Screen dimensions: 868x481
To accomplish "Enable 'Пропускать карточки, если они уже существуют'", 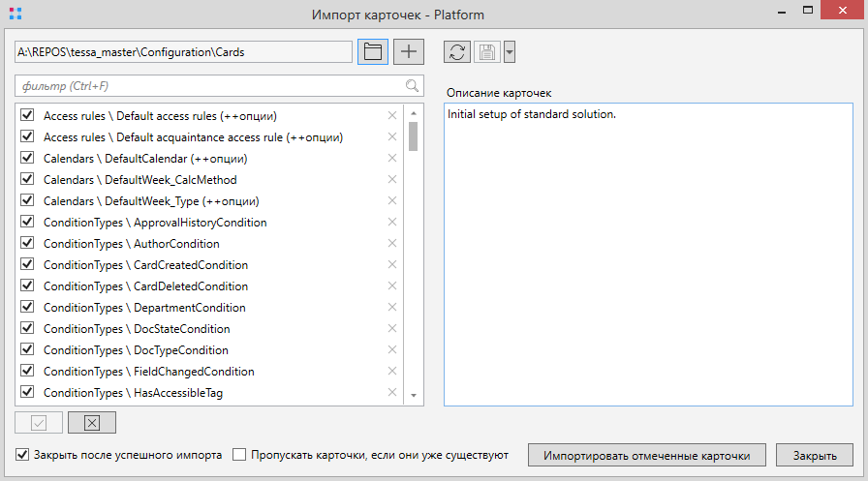I will coord(240,455).
